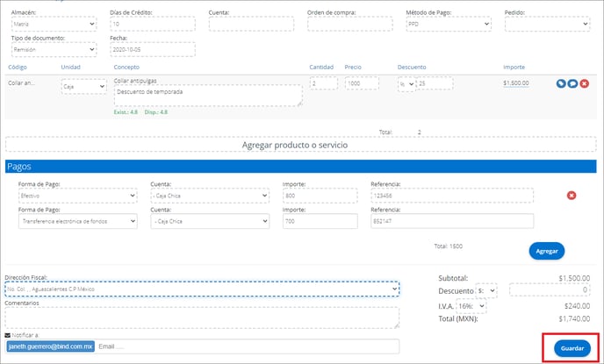Click the Total (MXN) $1,740.00 value
The width and height of the screenshot is (604, 364).
point(574,318)
